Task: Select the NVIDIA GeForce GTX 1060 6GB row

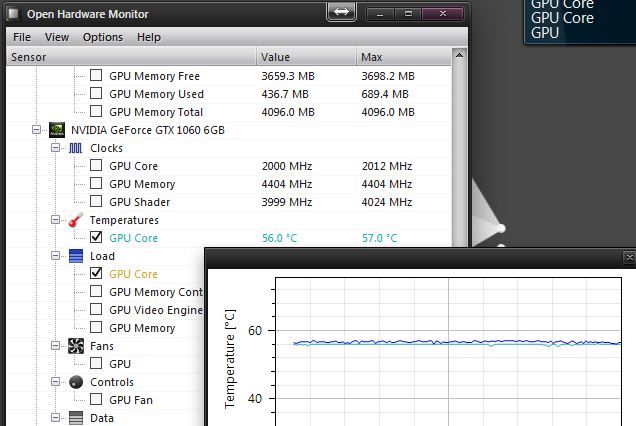Action: click(x=148, y=130)
